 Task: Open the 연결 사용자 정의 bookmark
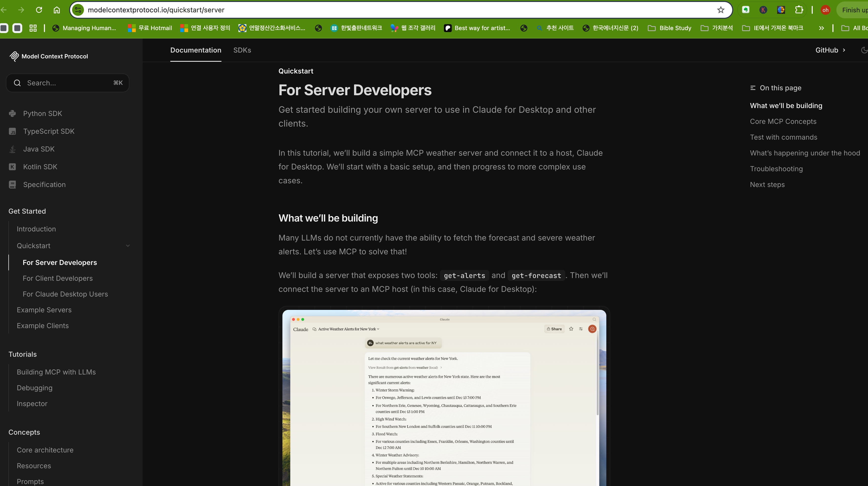point(205,28)
